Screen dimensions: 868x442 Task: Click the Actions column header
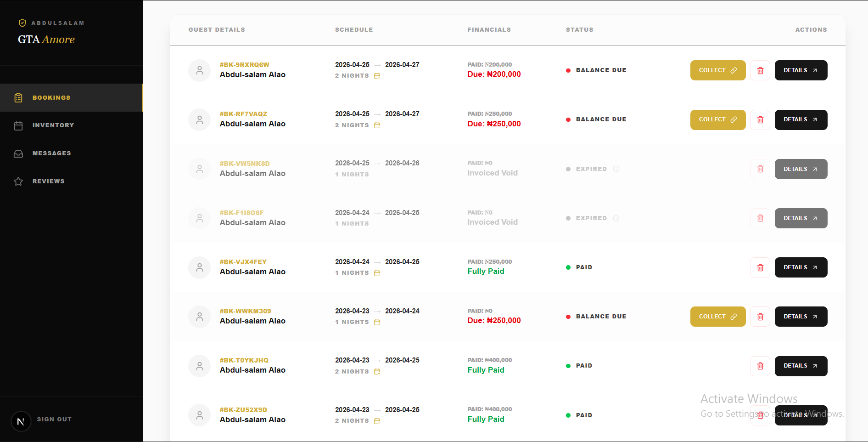pyautogui.click(x=811, y=30)
